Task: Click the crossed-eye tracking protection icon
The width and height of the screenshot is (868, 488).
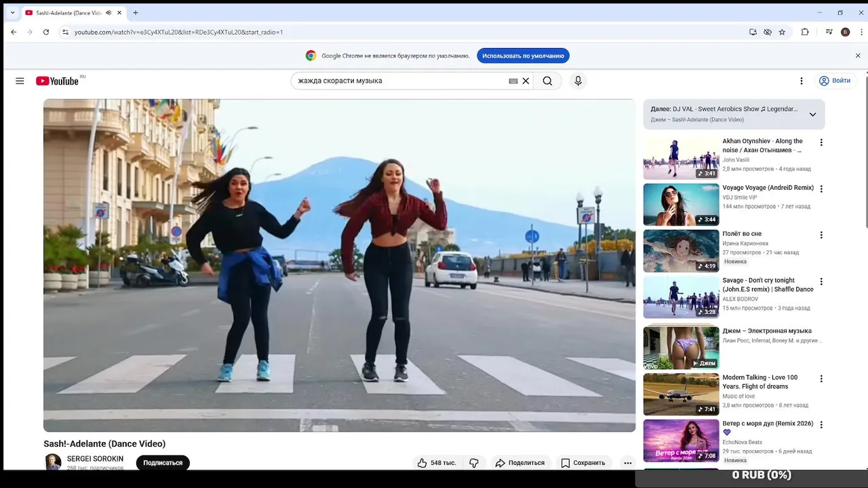Action: point(768,32)
